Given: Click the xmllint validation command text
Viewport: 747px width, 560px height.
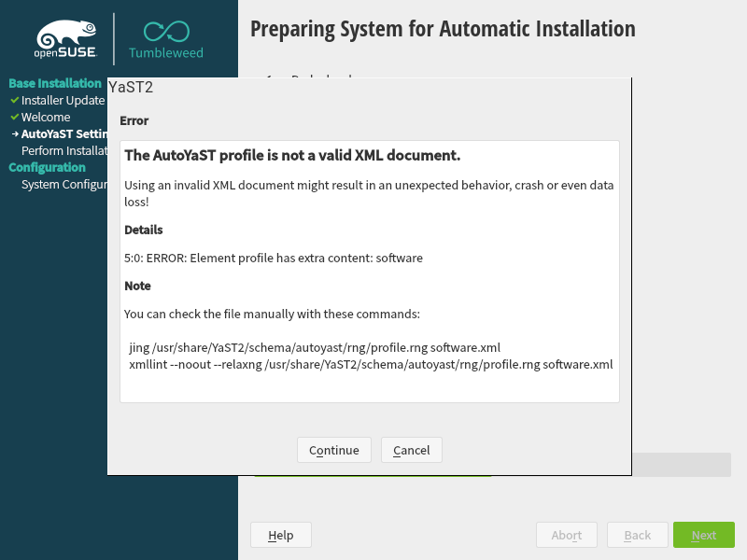Looking at the screenshot, I should 371,364.
